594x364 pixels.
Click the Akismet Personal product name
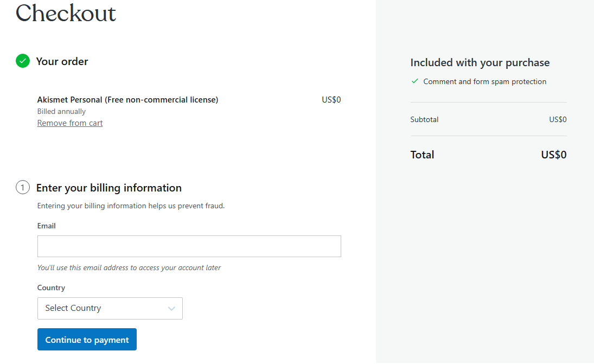127,100
